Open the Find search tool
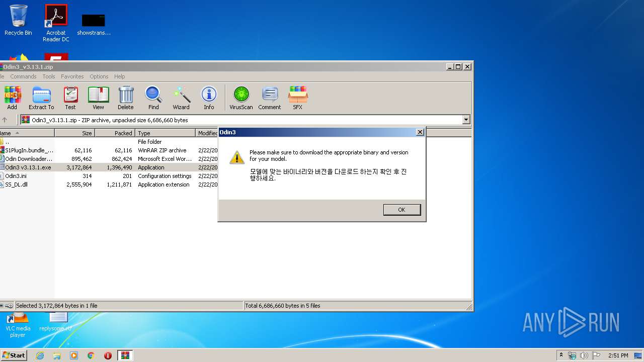 [x=153, y=98]
